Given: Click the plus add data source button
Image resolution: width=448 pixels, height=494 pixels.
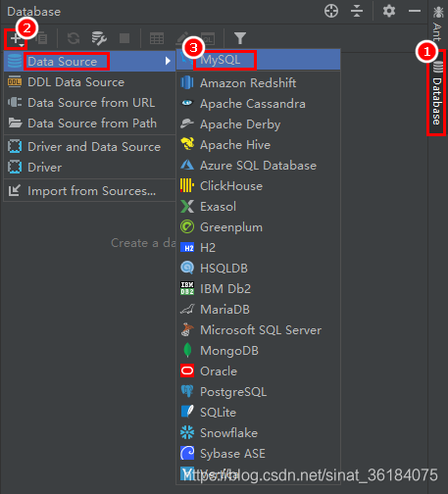Looking at the screenshot, I should pyautogui.click(x=16, y=39).
